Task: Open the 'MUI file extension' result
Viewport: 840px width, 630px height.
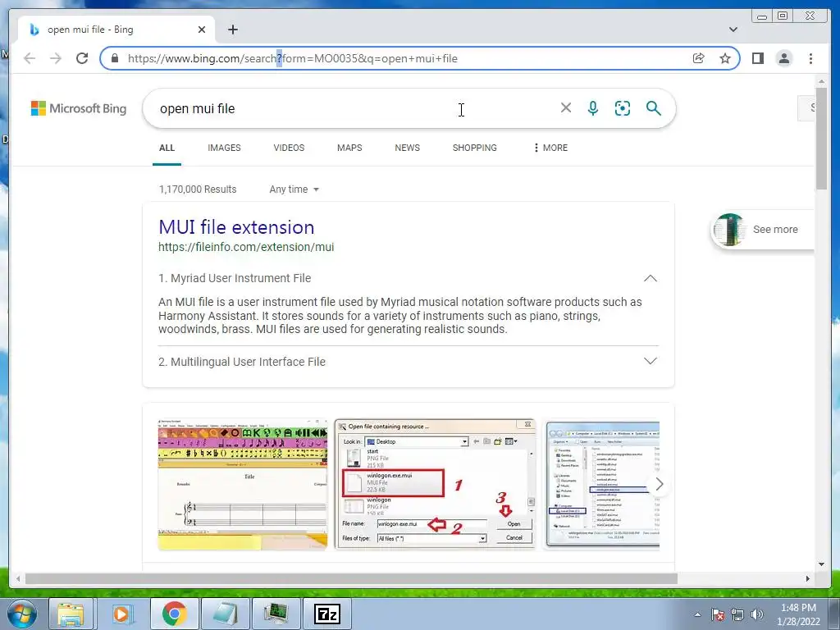Action: point(236,227)
